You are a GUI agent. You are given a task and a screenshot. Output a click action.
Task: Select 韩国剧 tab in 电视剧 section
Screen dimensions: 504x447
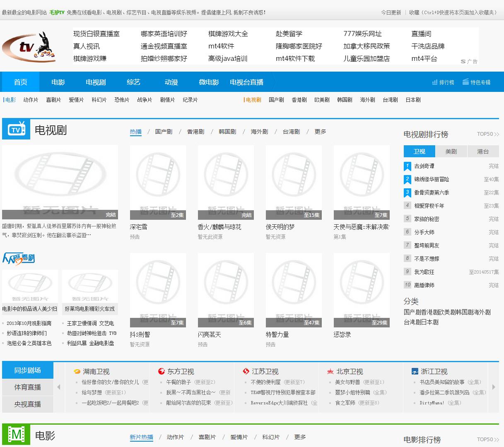point(227,132)
